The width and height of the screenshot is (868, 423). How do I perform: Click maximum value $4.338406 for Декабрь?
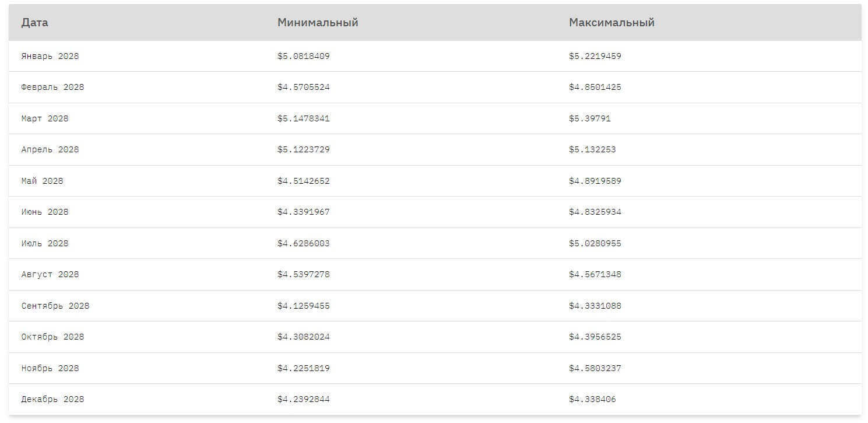(x=592, y=400)
